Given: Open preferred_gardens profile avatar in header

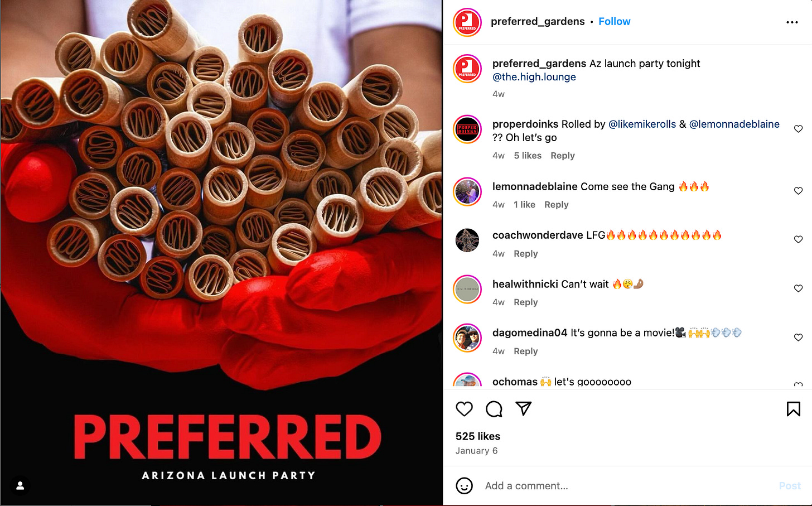Looking at the screenshot, I should pyautogui.click(x=467, y=22).
